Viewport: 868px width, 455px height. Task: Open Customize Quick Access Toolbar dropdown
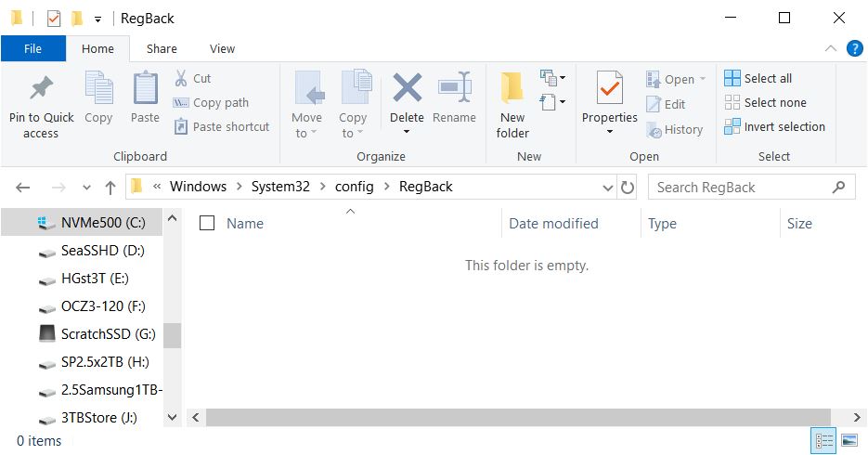pos(97,19)
